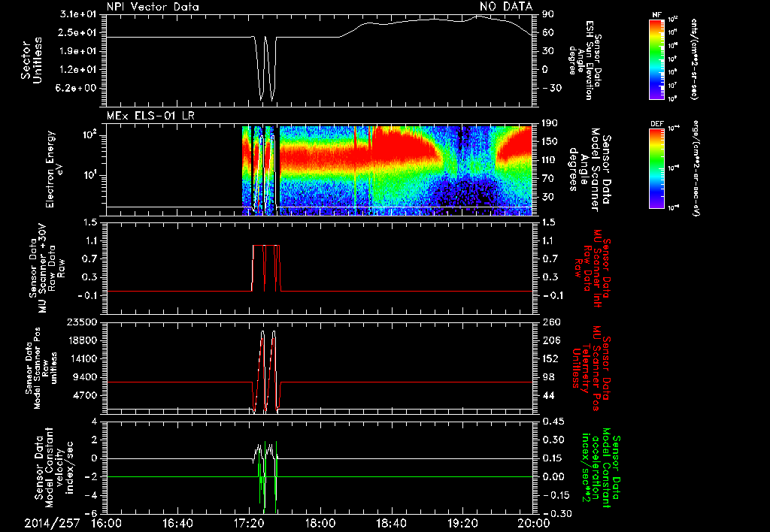
Task: Click the '0.00' acceleration axis tick
Action: point(553,476)
